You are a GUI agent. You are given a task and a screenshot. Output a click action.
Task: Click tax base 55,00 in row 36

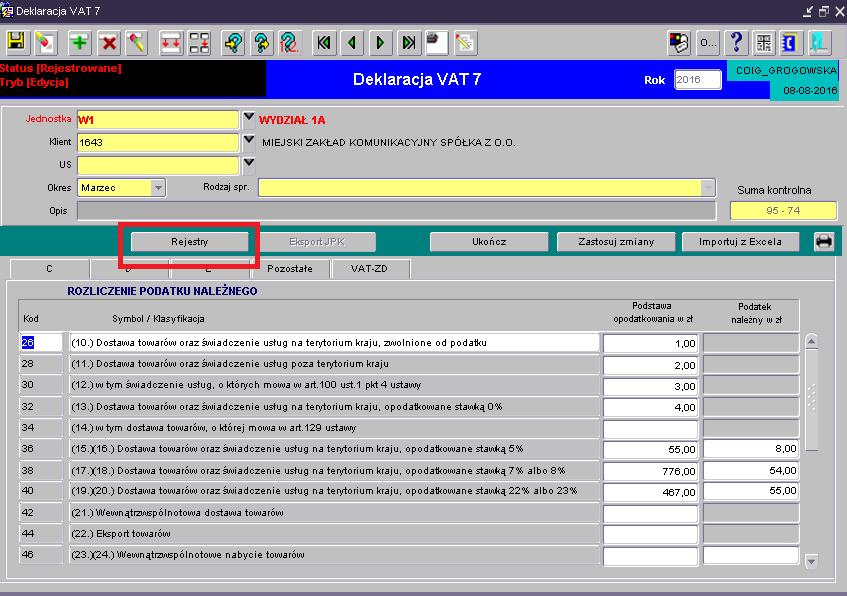pos(650,450)
